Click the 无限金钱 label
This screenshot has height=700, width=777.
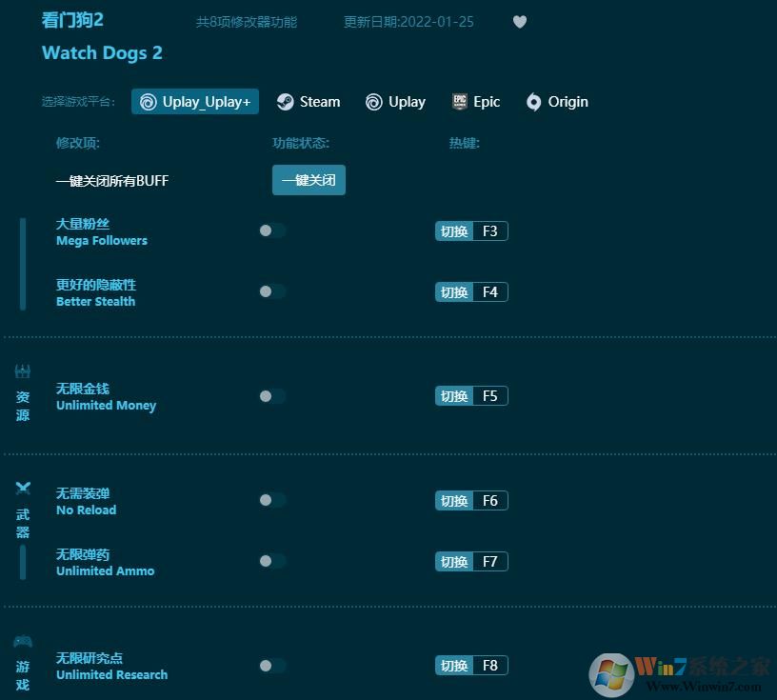pyautogui.click(x=83, y=389)
